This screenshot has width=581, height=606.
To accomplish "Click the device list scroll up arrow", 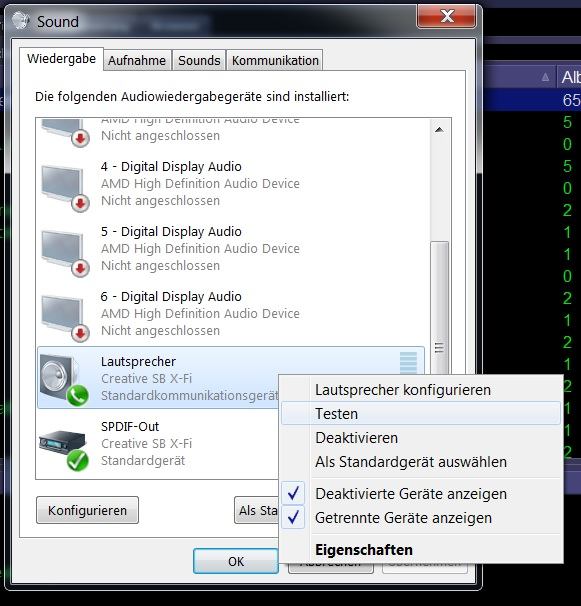I will (x=439, y=129).
